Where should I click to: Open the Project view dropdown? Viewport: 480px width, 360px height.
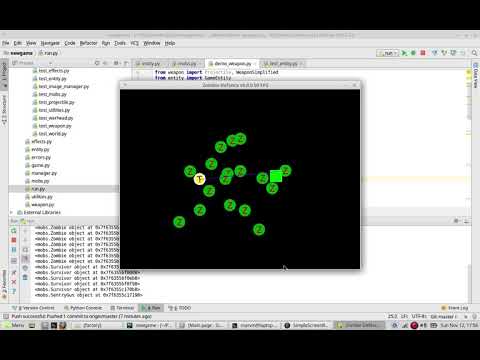coord(32,63)
